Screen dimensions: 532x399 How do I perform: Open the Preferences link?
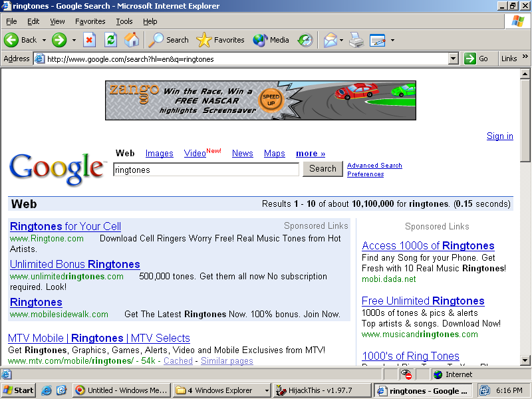tap(365, 174)
